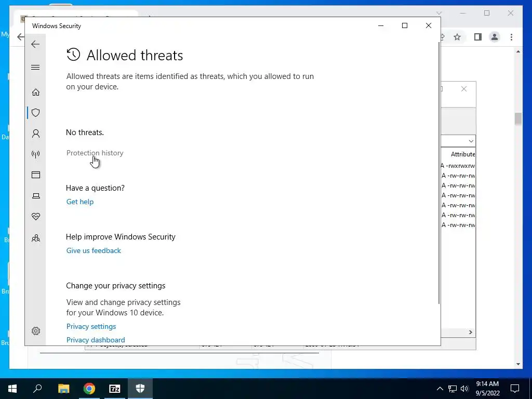The image size is (532, 399).
Task: Open the hamburger navigation menu
Action: click(35, 67)
